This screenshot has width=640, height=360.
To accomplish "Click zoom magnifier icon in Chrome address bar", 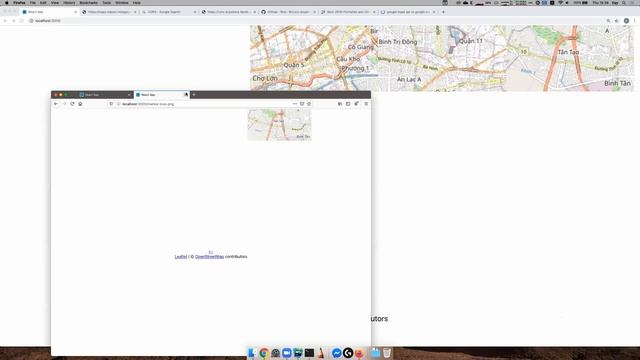I will [608, 20].
